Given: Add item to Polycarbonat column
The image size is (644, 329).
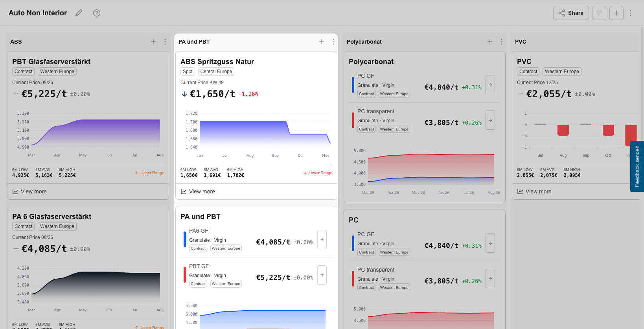Looking at the screenshot, I should point(490,42).
